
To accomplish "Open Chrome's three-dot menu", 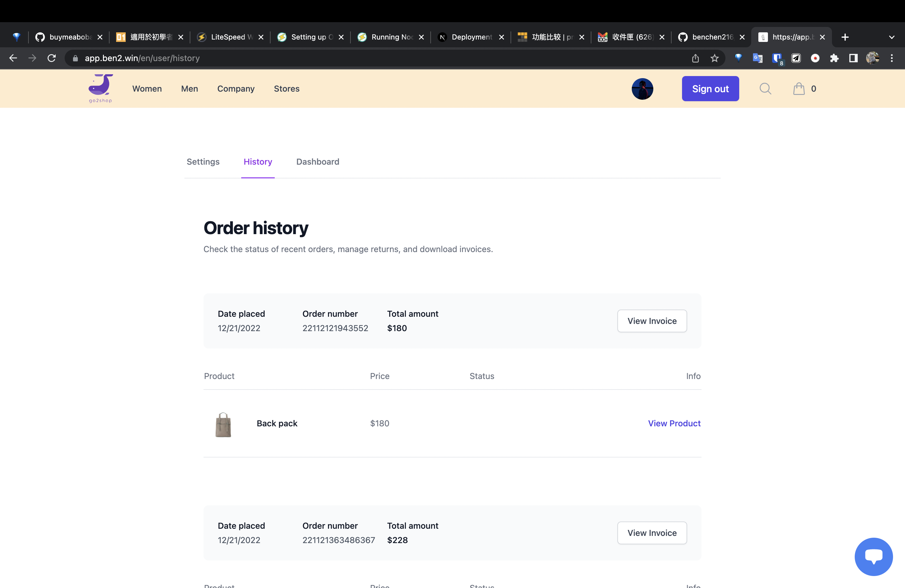I will tap(892, 58).
